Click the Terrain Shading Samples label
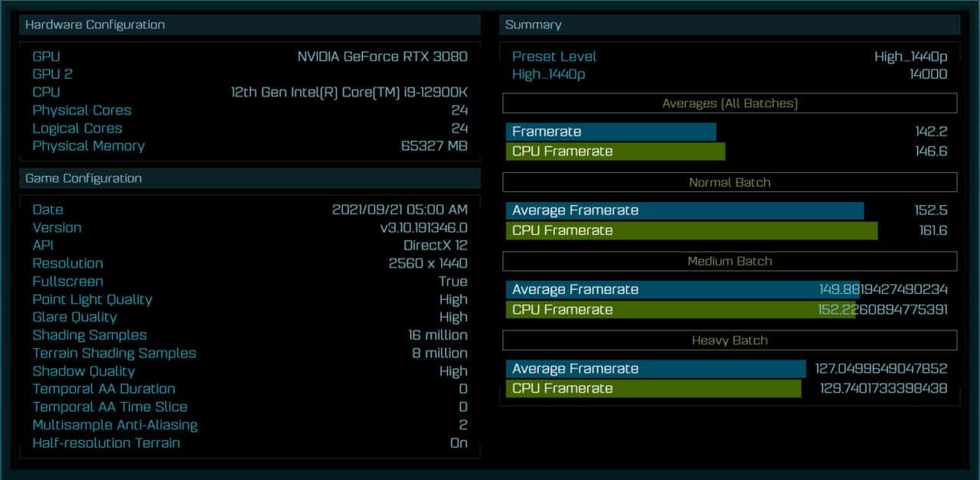Image resolution: width=980 pixels, height=480 pixels. [114, 353]
